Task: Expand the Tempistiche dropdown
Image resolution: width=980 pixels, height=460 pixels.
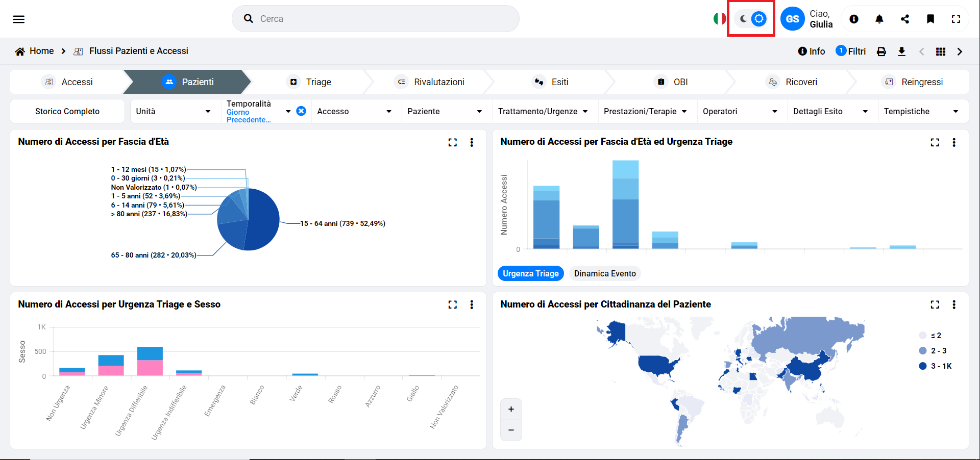Action: [921, 112]
